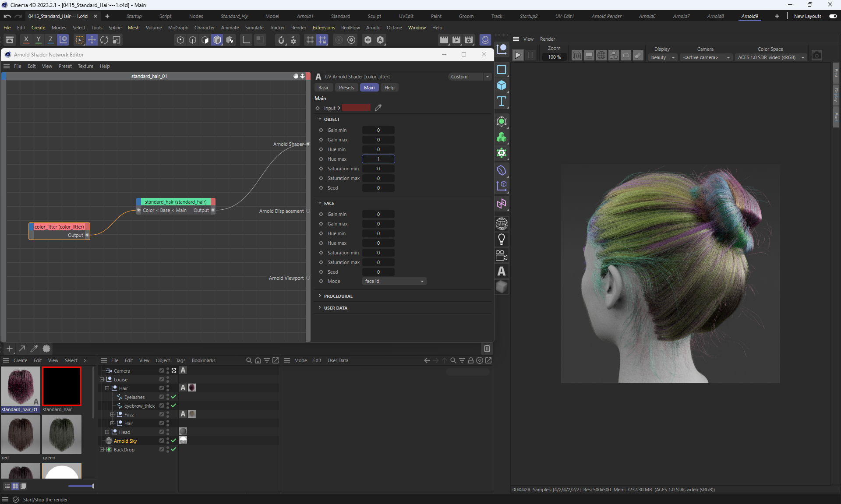Click the Text object icon in sidebar

pos(502,102)
